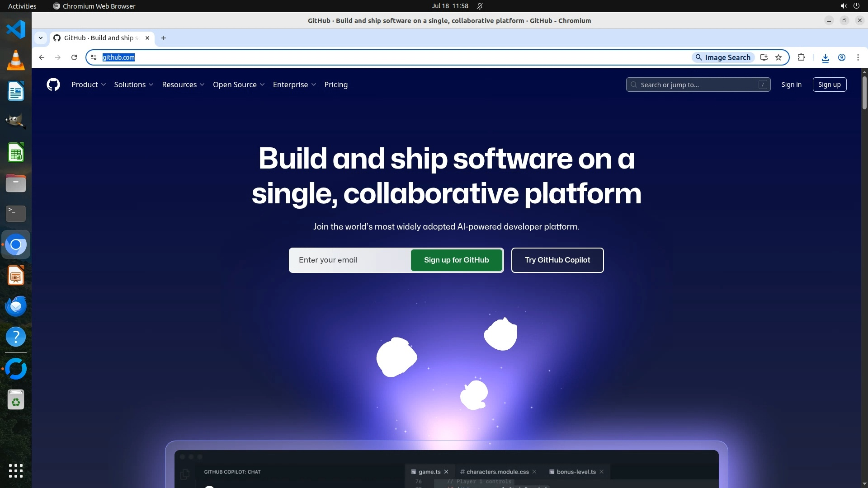
Task: Click Try GitHub Copilot button
Action: click(557, 260)
